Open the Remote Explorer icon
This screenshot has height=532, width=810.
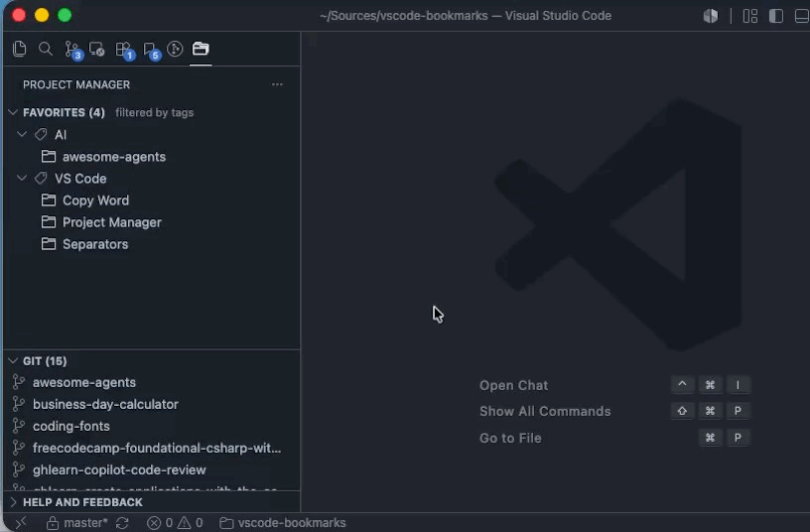97,49
